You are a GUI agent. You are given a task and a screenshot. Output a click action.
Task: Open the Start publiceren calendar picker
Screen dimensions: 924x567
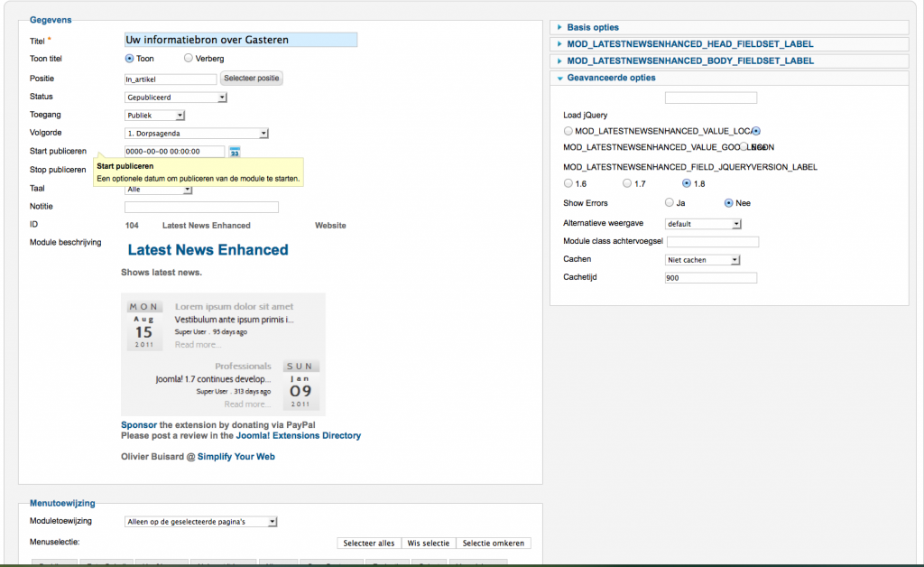tap(235, 152)
